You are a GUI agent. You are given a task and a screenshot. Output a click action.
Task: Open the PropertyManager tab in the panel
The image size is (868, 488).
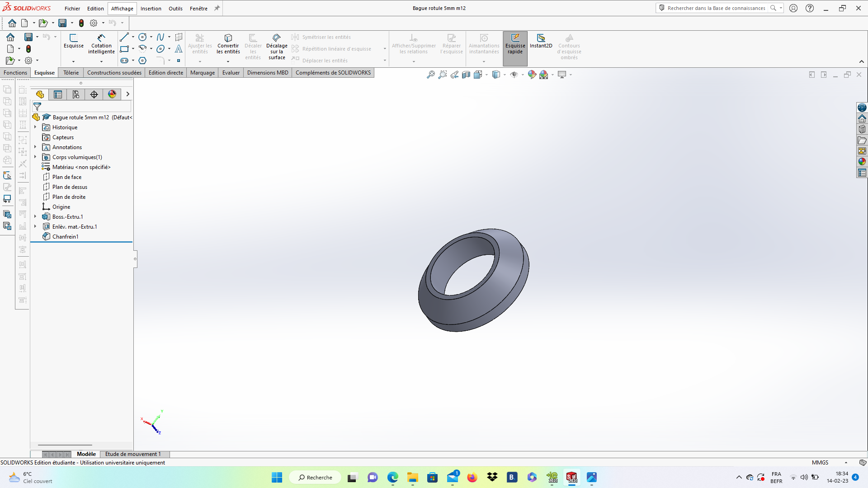[58, 94]
